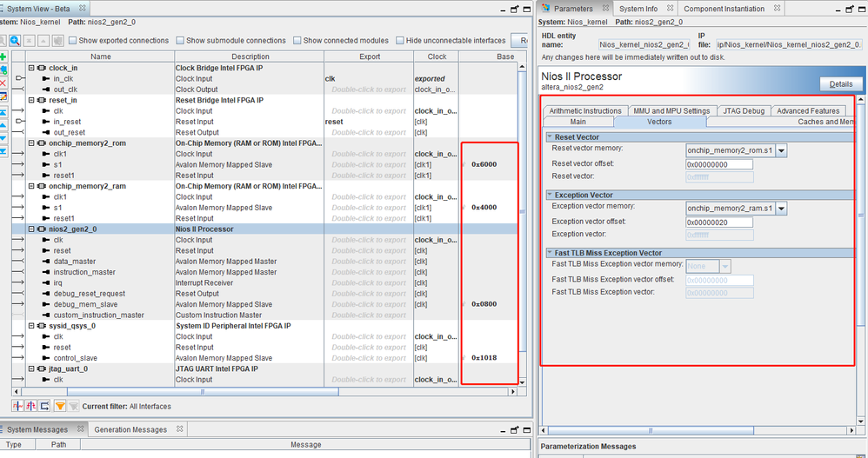
Task: Open the JTAG Debug tab
Action: (x=744, y=110)
